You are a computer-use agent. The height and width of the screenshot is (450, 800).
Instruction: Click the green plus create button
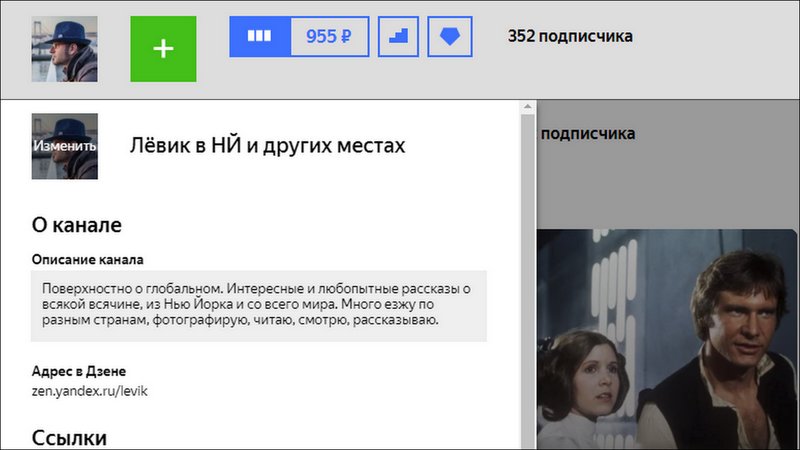163,49
